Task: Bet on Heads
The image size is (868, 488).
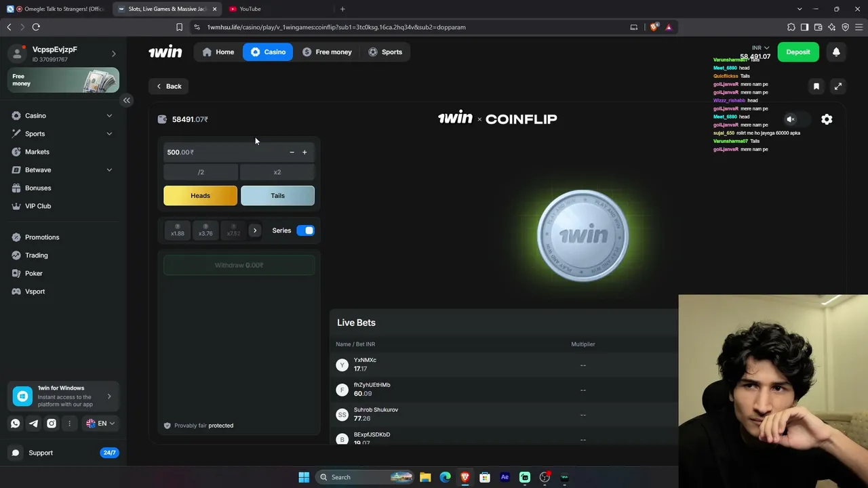Action: [201, 196]
